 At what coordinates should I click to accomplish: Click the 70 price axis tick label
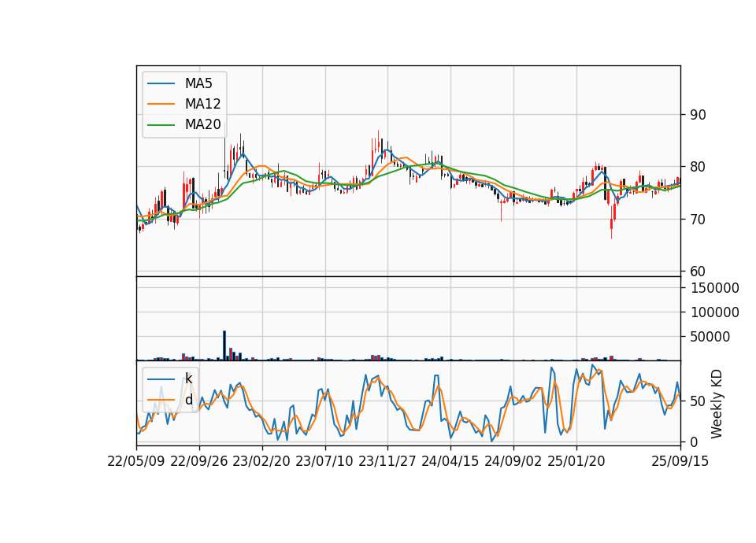pyautogui.click(x=698, y=220)
